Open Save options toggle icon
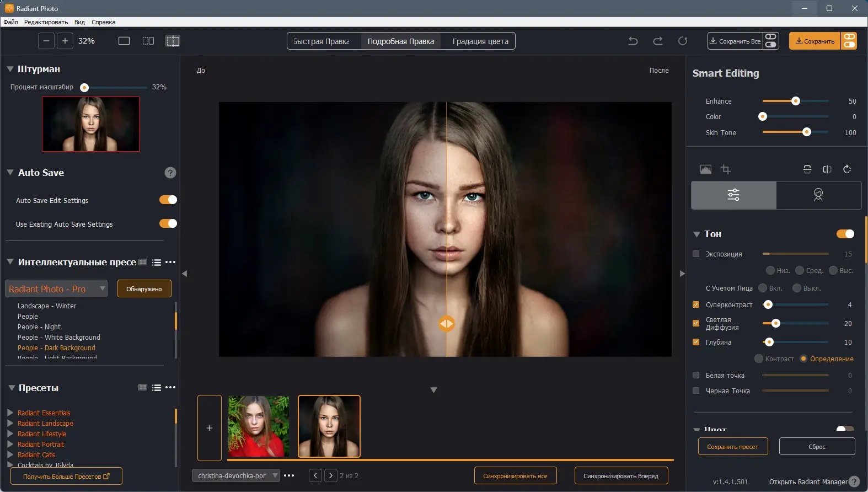 (849, 41)
